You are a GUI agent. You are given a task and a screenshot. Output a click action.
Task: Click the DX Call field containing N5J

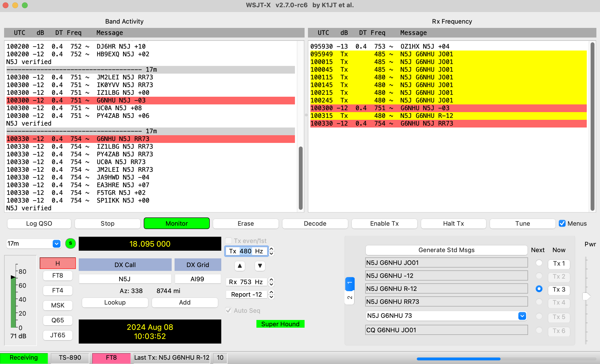pyautogui.click(x=125, y=279)
